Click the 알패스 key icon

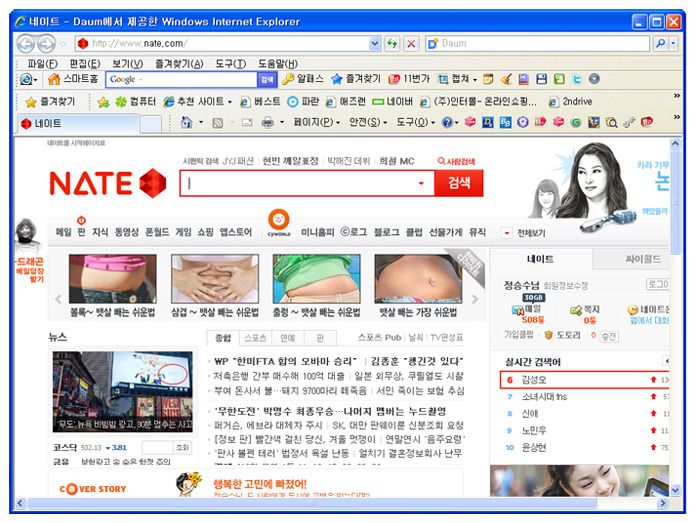pyautogui.click(x=288, y=79)
